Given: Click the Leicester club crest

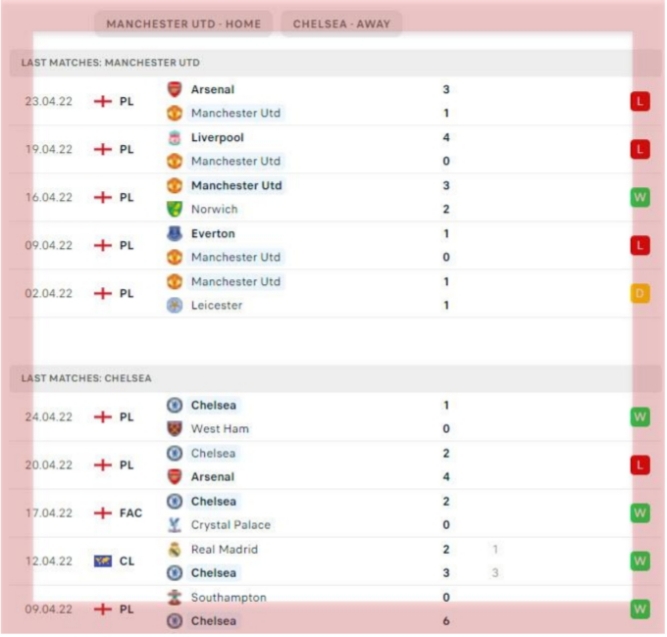Looking at the screenshot, I should click(x=174, y=306).
